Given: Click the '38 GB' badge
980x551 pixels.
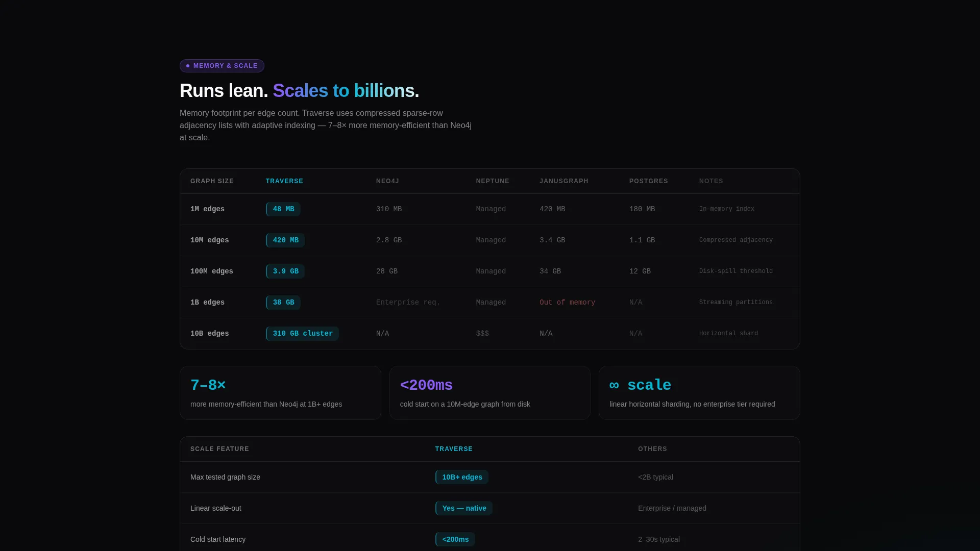Looking at the screenshot, I should tap(283, 303).
